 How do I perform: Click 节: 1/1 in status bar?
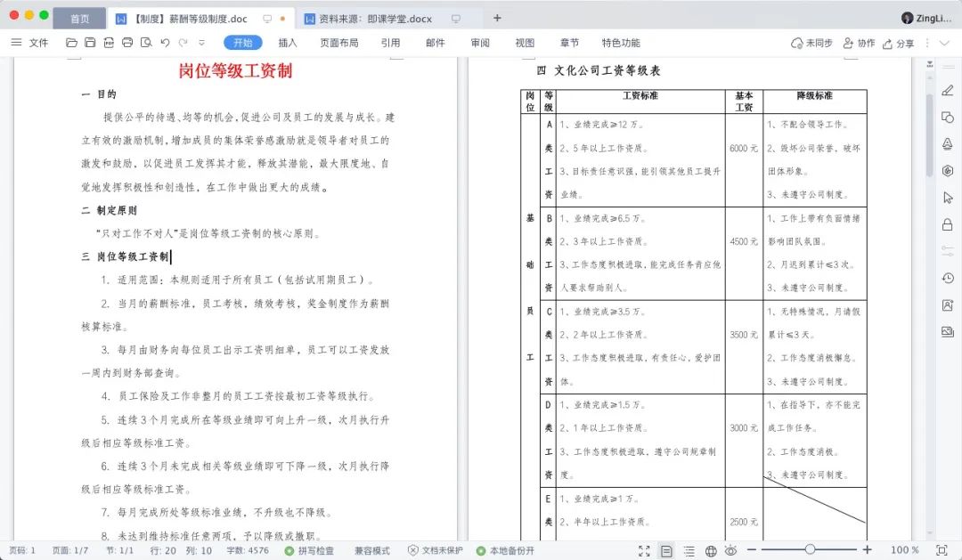[119, 551]
